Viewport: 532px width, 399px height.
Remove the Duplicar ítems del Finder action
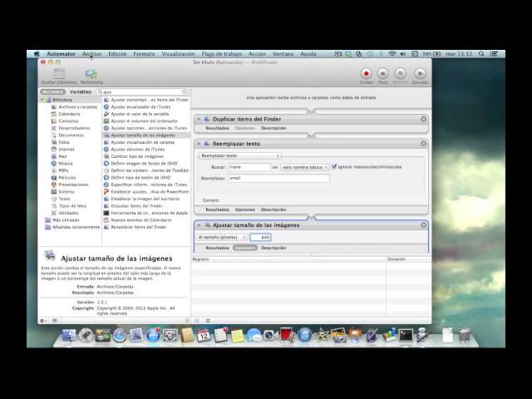coord(423,119)
